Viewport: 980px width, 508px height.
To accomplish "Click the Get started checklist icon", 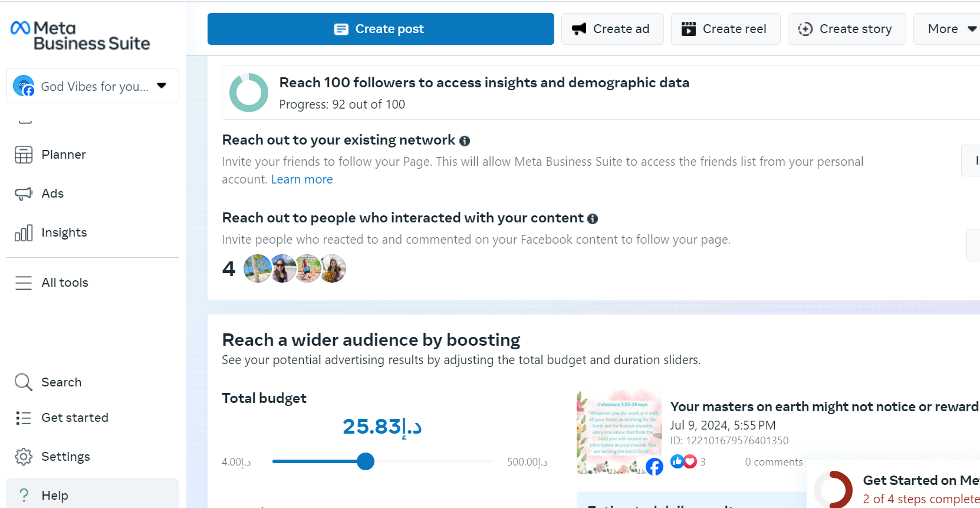I will (24, 418).
